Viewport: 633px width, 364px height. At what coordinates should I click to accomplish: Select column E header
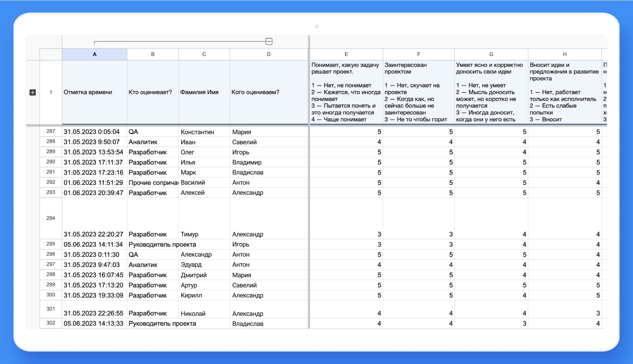click(346, 54)
